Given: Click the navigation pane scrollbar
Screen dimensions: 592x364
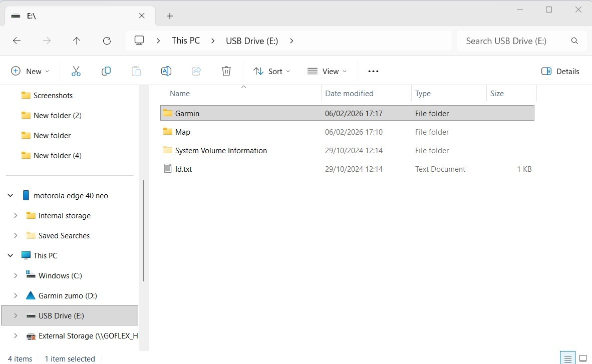Looking at the screenshot, I should (x=143, y=230).
